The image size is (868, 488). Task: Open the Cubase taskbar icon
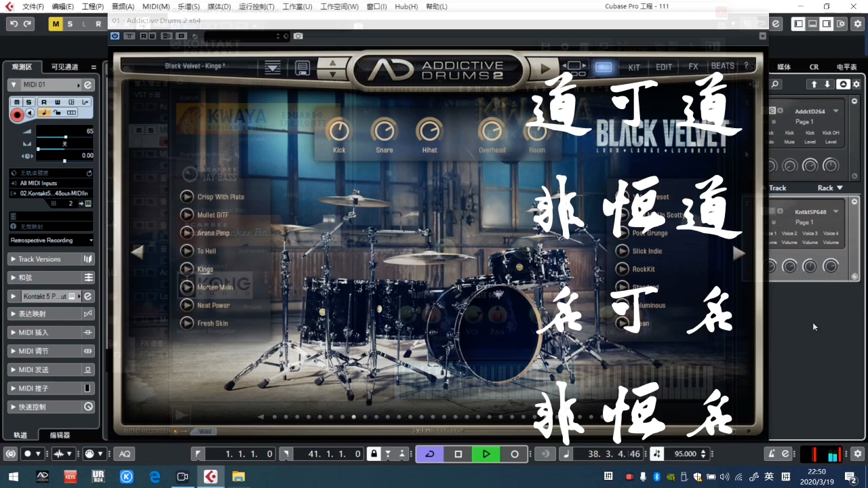210,477
